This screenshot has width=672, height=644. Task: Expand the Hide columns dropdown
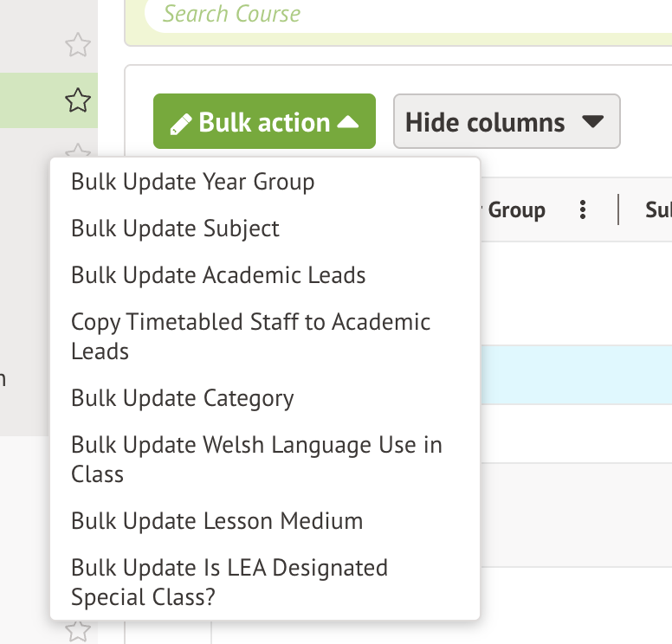pos(592,122)
